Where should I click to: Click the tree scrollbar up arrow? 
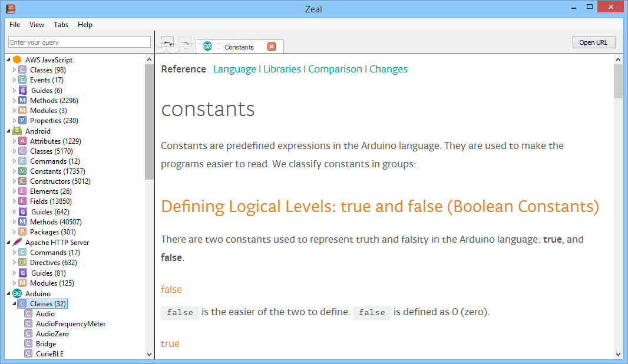click(149, 59)
